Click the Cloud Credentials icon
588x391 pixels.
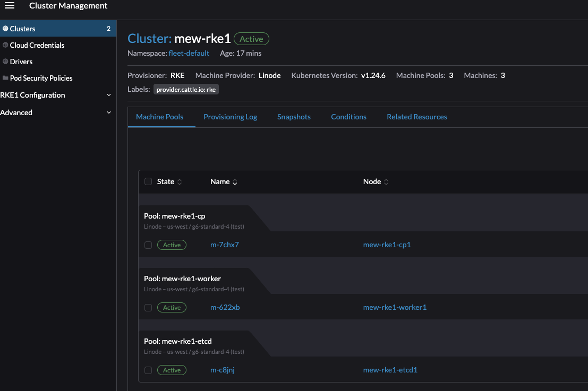tap(5, 45)
